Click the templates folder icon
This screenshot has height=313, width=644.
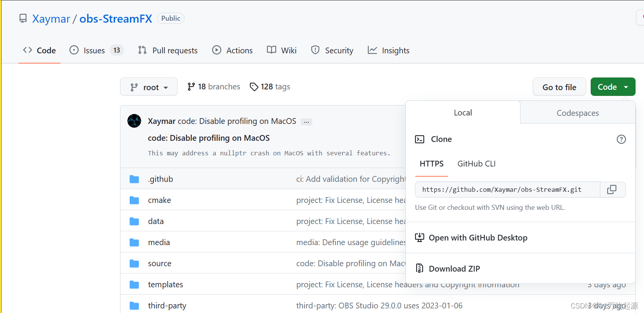(x=134, y=285)
